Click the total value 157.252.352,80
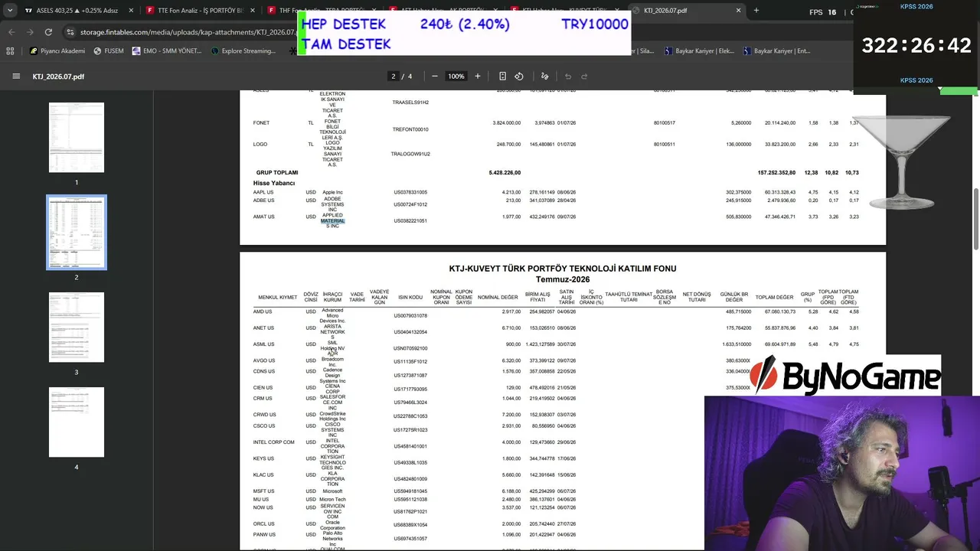The height and width of the screenshot is (551, 980). click(x=776, y=173)
